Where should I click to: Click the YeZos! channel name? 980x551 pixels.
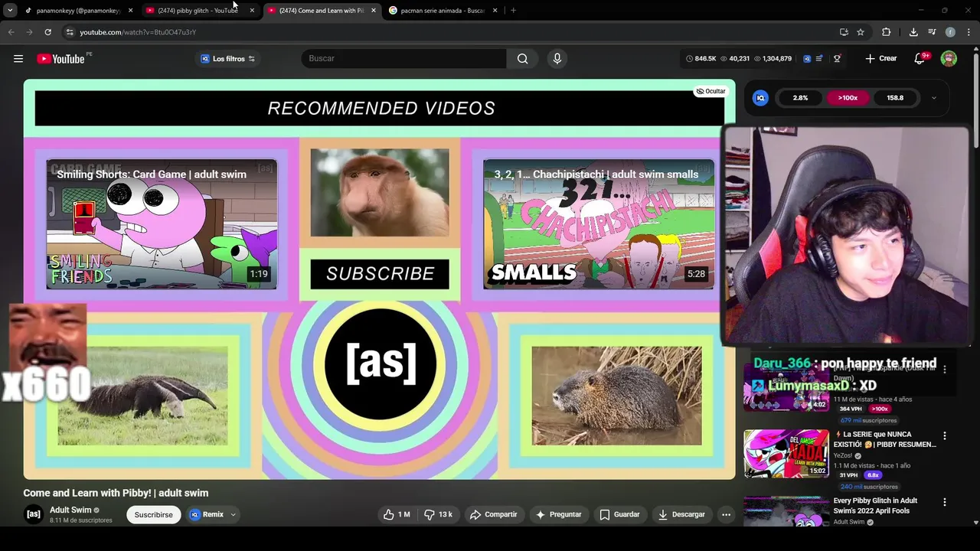pyautogui.click(x=844, y=455)
